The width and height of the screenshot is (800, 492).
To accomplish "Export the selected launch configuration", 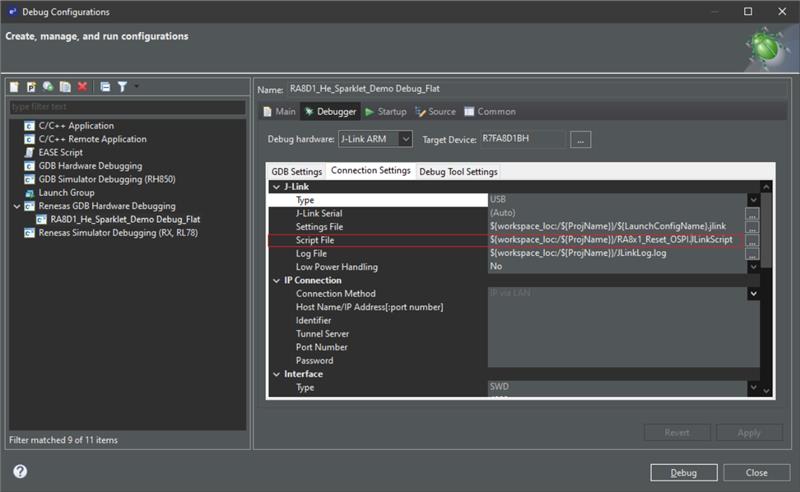I will click(47, 88).
